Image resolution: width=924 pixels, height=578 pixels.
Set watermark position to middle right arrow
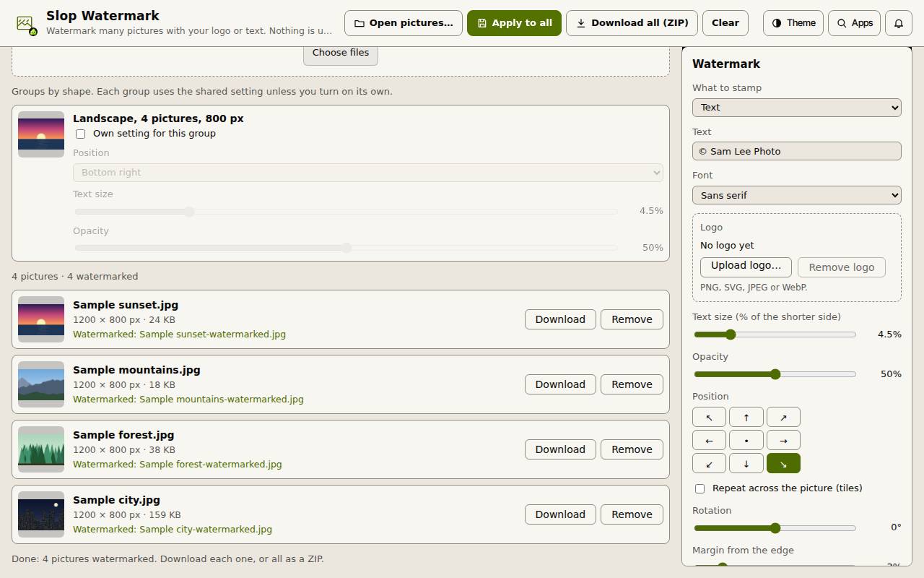pos(783,440)
